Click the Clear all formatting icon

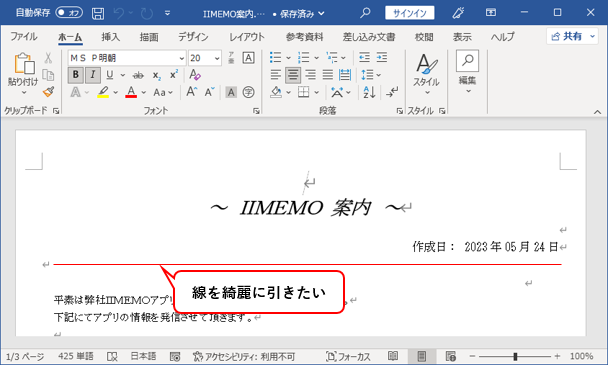point(195,74)
